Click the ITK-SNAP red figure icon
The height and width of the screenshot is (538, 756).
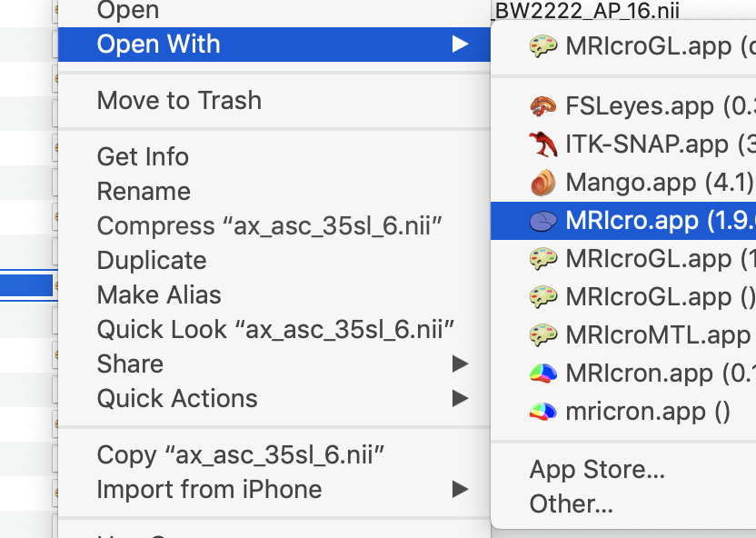click(543, 144)
